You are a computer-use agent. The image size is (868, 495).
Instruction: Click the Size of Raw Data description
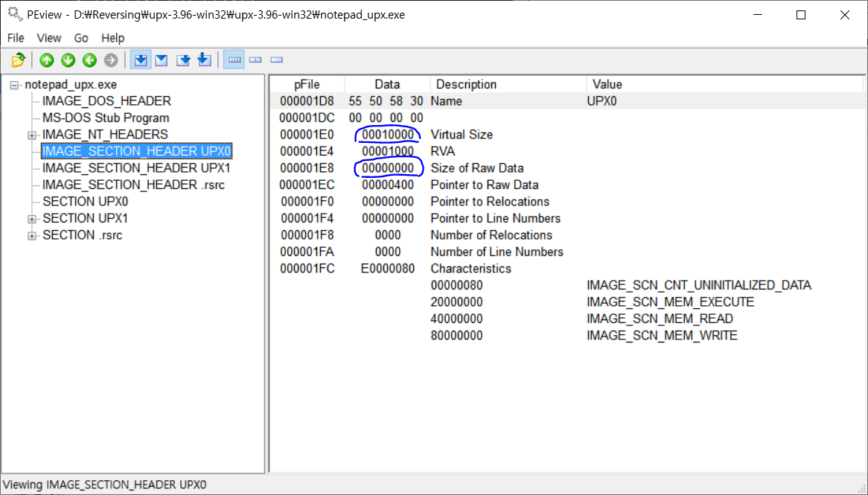point(477,167)
